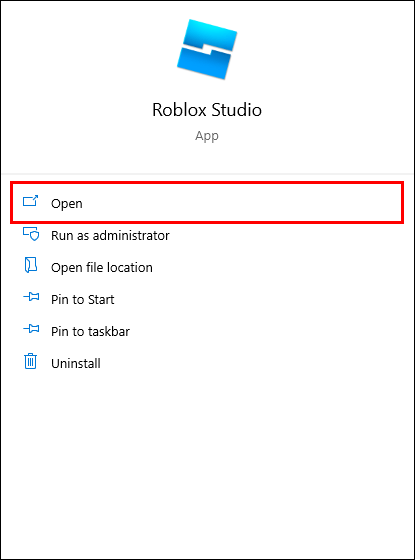The width and height of the screenshot is (415, 560).
Task: Click Pin to Start option
Action: (x=82, y=299)
